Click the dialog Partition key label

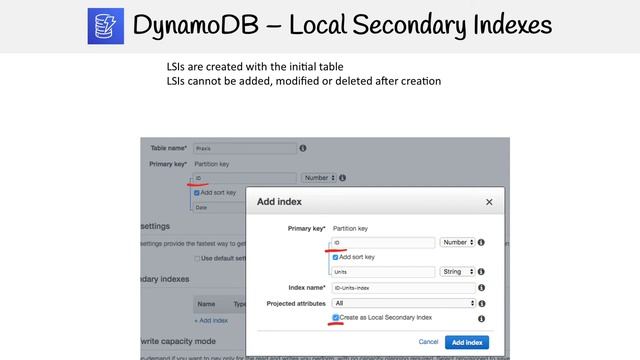(x=350, y=229)
